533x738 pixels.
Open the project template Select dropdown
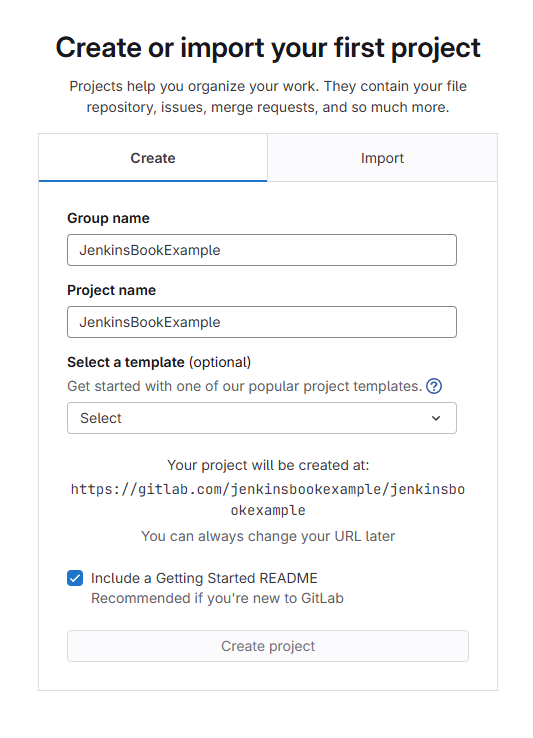[262, 418]
